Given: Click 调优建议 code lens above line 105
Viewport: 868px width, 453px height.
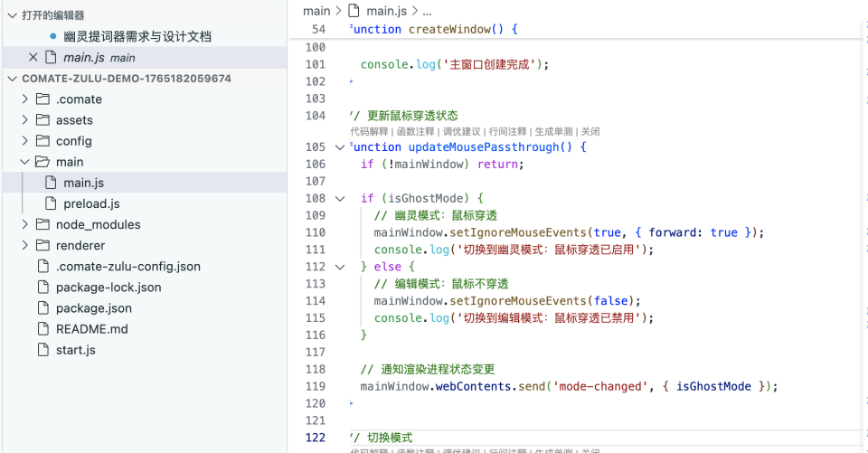Looking at the screenshot, I should pyautogui.click(x=462, y=132).
